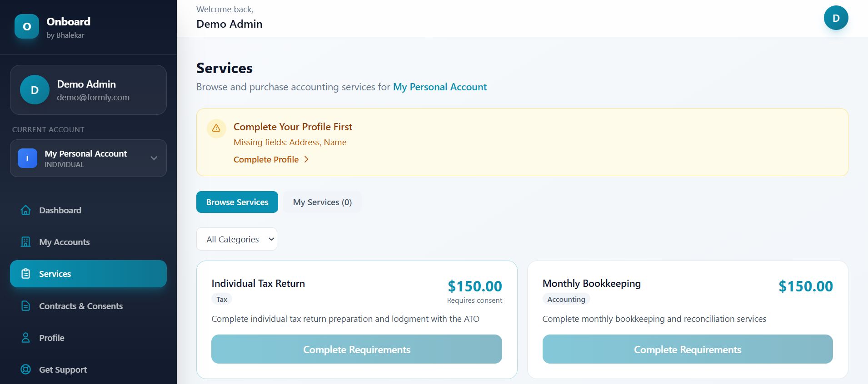Click the Profile person icon
The width and height of the screenshot is (868, 384).
tap(26, 338)
